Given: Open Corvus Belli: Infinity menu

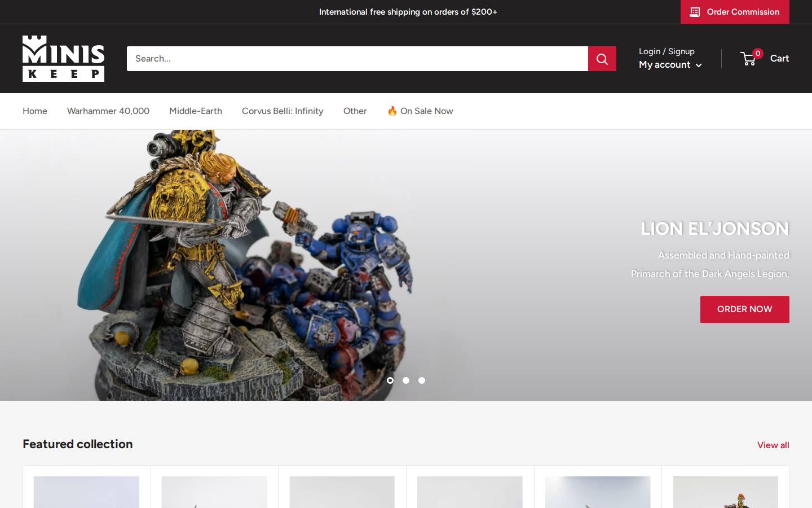Looking at the screenshot, I should (x=283, y=111).
